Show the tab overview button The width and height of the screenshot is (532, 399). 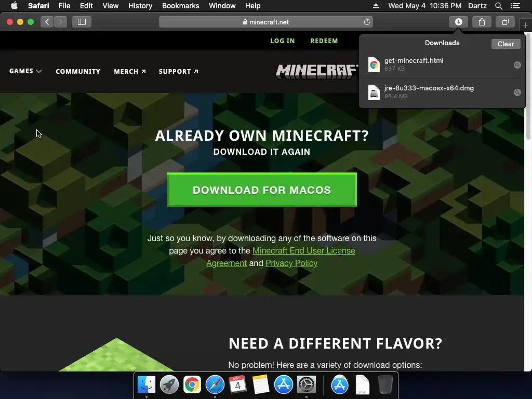coord(505,22)
